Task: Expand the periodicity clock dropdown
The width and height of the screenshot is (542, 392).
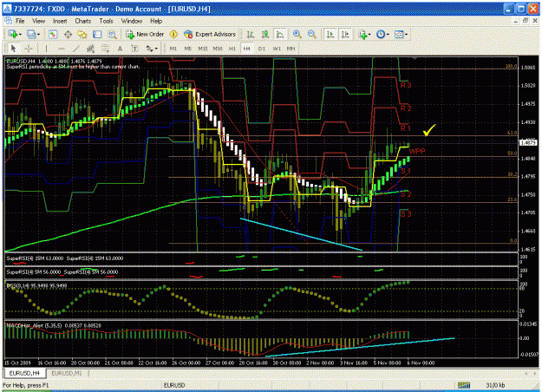Action: coord(388,35)
